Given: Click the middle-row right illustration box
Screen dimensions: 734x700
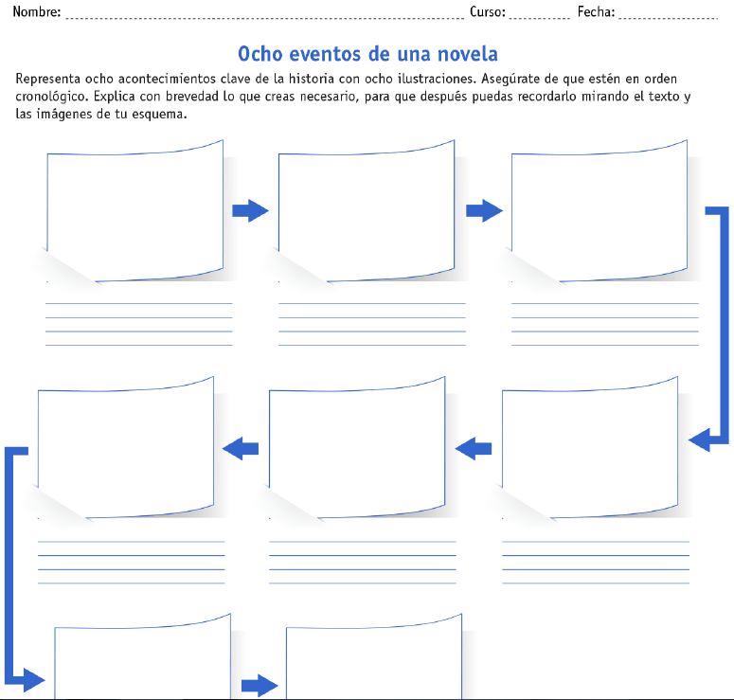Looking at the screenshot, I should click(589, 448).
